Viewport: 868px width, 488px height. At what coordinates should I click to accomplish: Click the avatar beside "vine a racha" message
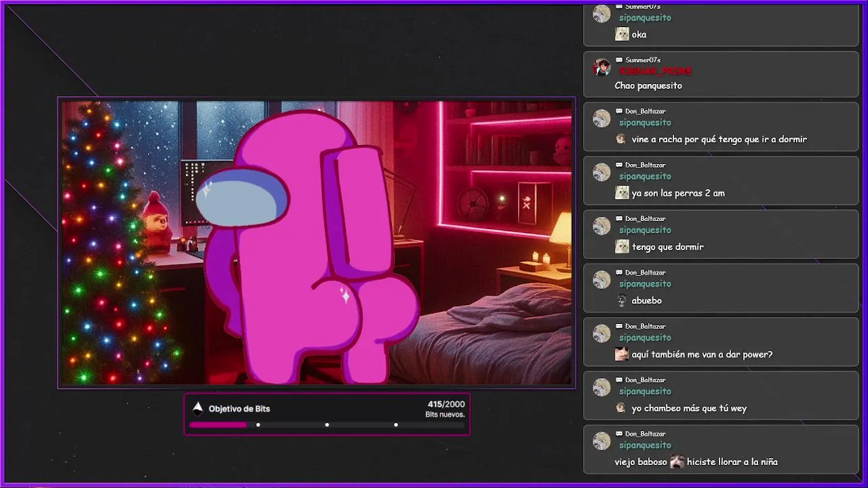tap(601, 119)
